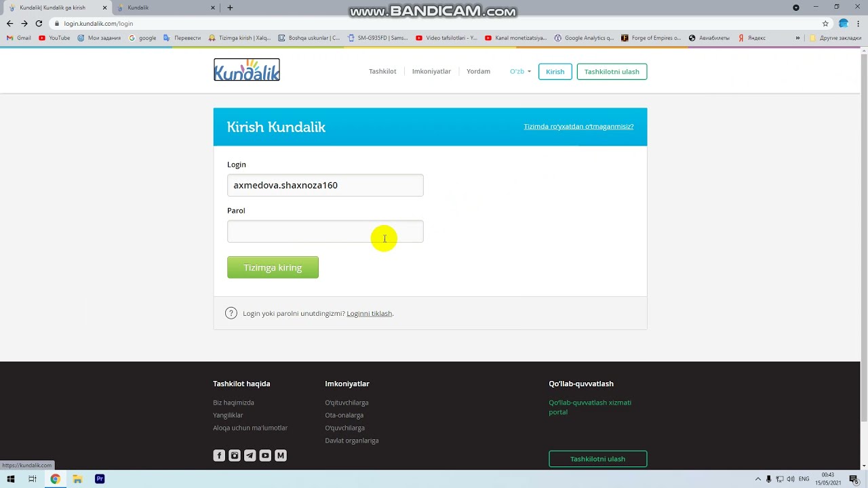Open Forge of Empires bookmark
This screenshot has height=488, width=868.
click(x=651, y=38)
